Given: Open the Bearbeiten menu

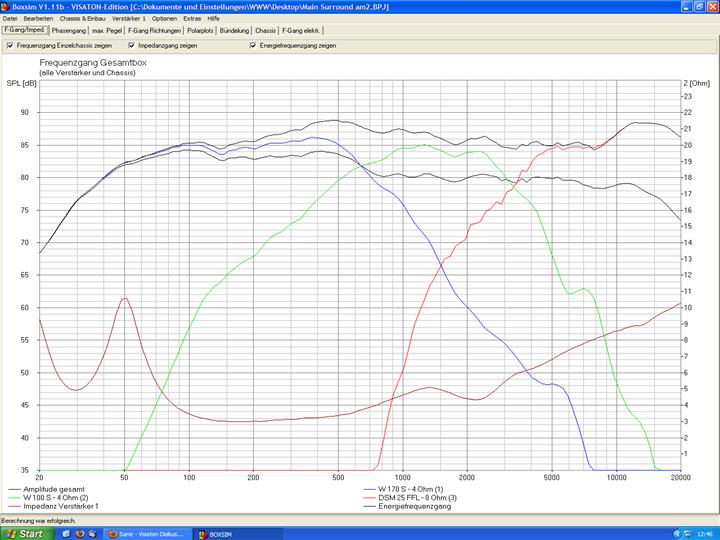Looking at the screenshot, I should [x=38, y=18].
